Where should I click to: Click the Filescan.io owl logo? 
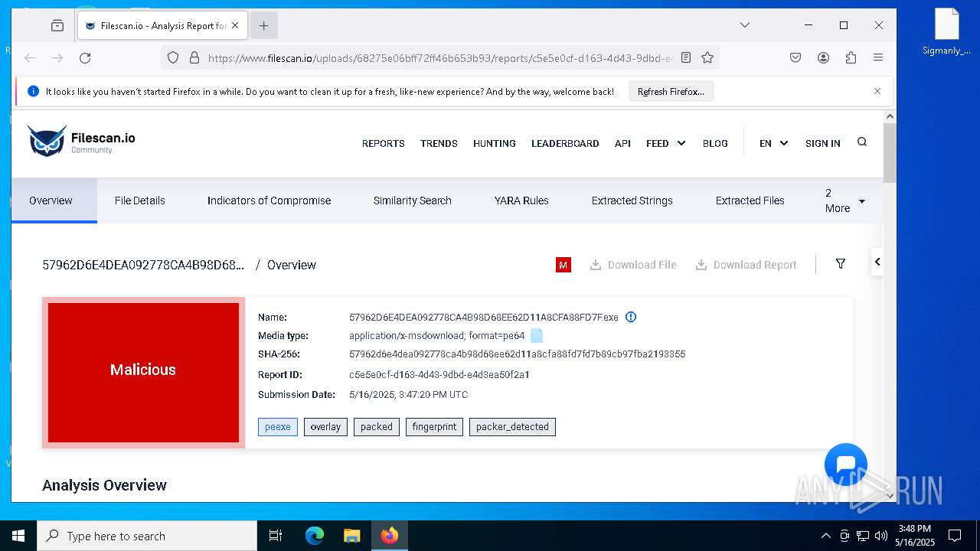(81, 142)
